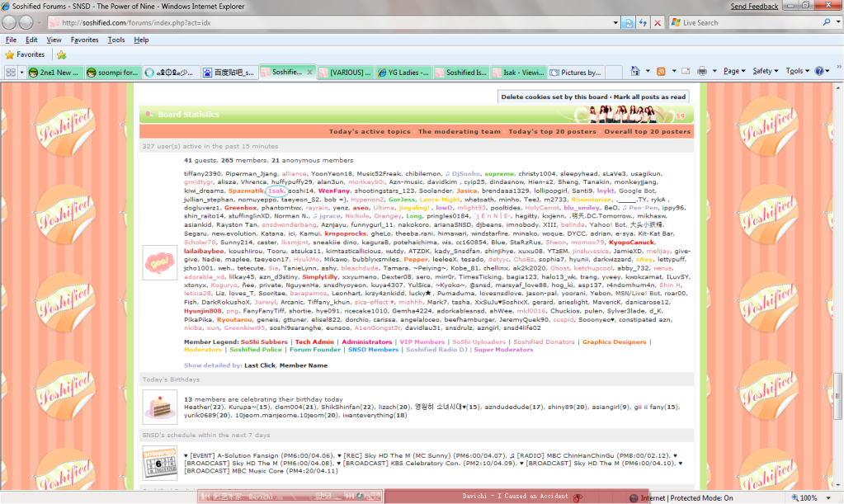Click the SNSD Members legend link
The width and height of the screenshot is (844, 504).
(x=373, y=350)
